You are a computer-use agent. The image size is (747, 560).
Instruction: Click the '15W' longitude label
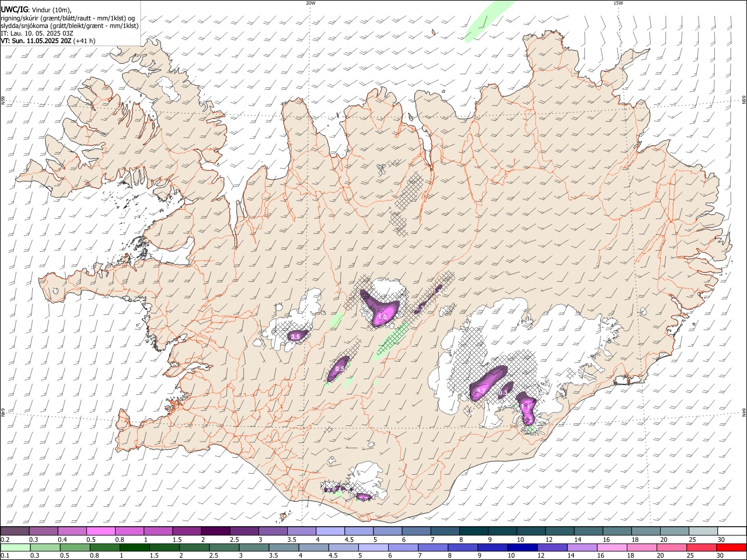618,3
